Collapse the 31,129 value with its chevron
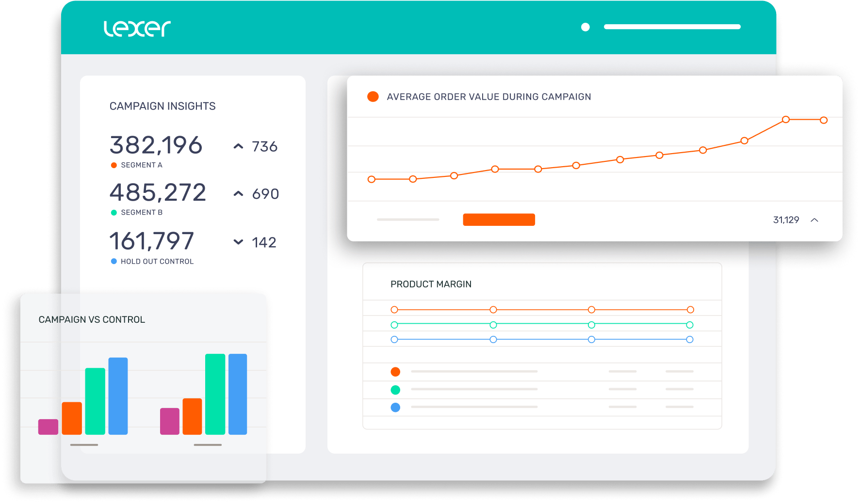This screenshot has height=504, width=861. click(x=815, y=220)
